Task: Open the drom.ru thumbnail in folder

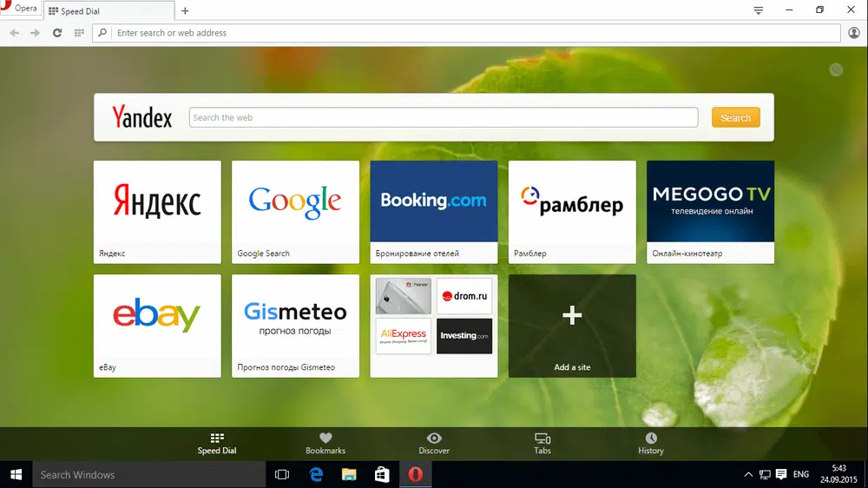Action: tap(464, 296)
